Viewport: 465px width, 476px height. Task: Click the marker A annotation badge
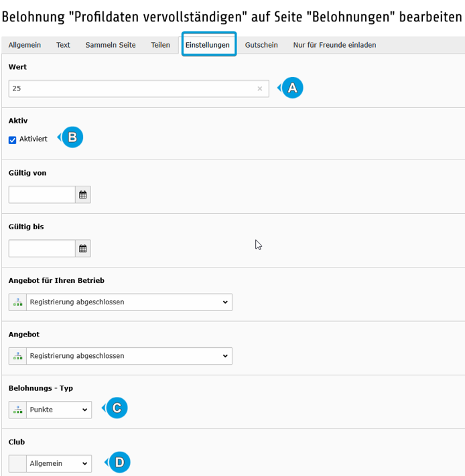(292, 88)
